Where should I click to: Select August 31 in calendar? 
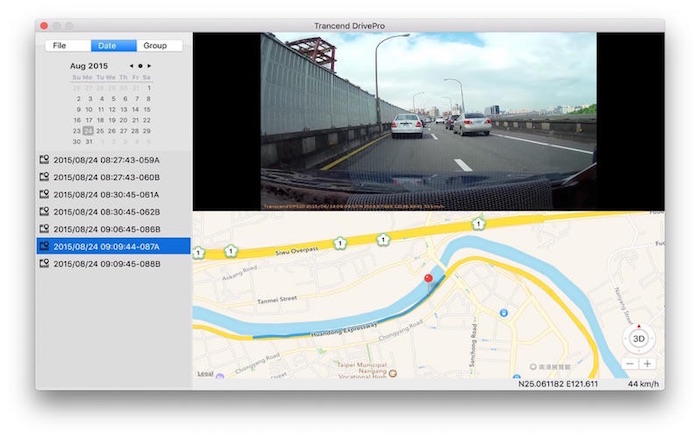89,142
